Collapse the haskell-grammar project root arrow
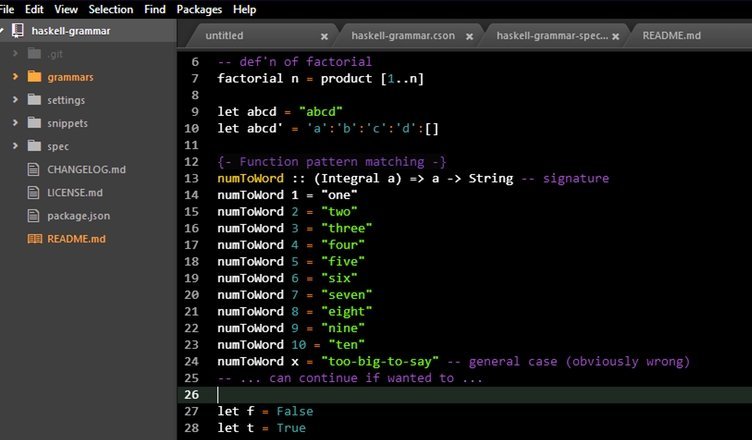 pyautogui.click(x=4, y=31)
